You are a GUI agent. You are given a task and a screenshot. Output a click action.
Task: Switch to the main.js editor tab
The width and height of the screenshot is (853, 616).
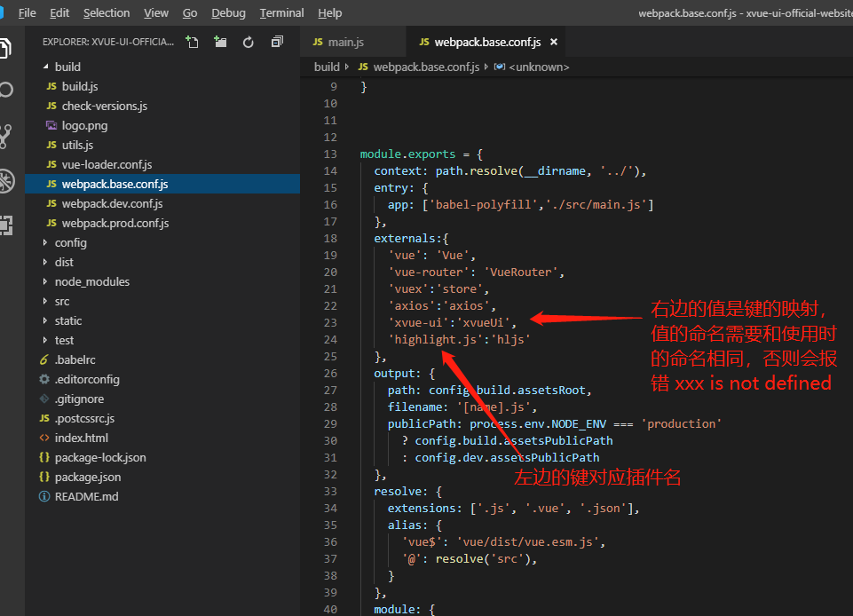click(x=352, y=42)
